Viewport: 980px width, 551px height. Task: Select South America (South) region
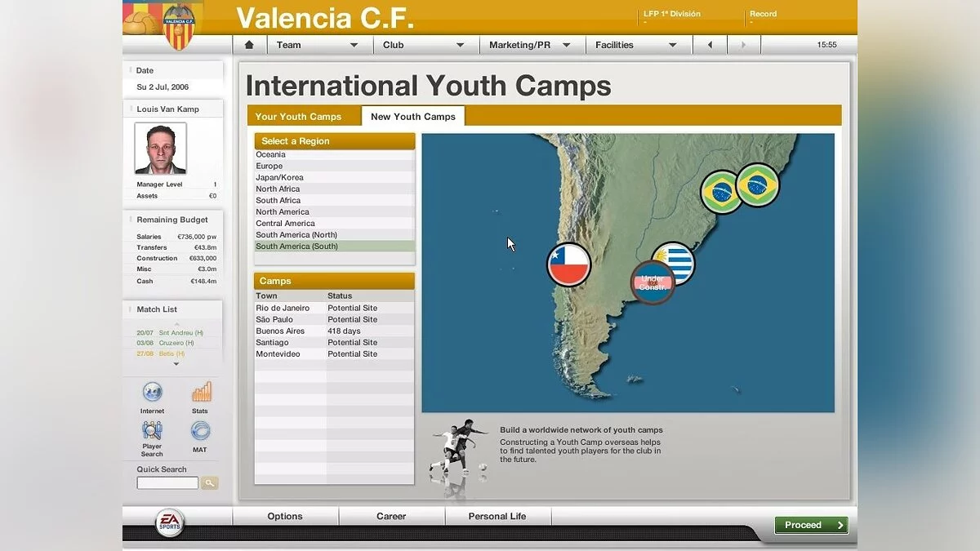pos(335,246)
